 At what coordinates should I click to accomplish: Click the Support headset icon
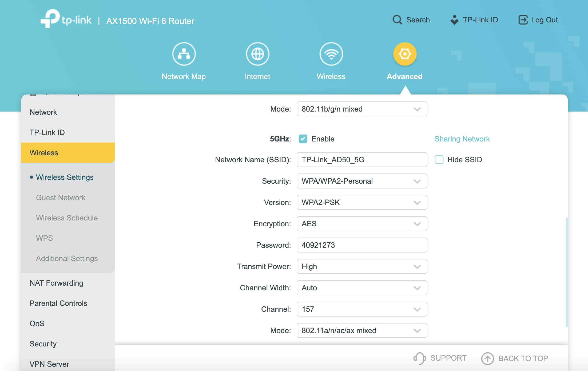[419, 358]
